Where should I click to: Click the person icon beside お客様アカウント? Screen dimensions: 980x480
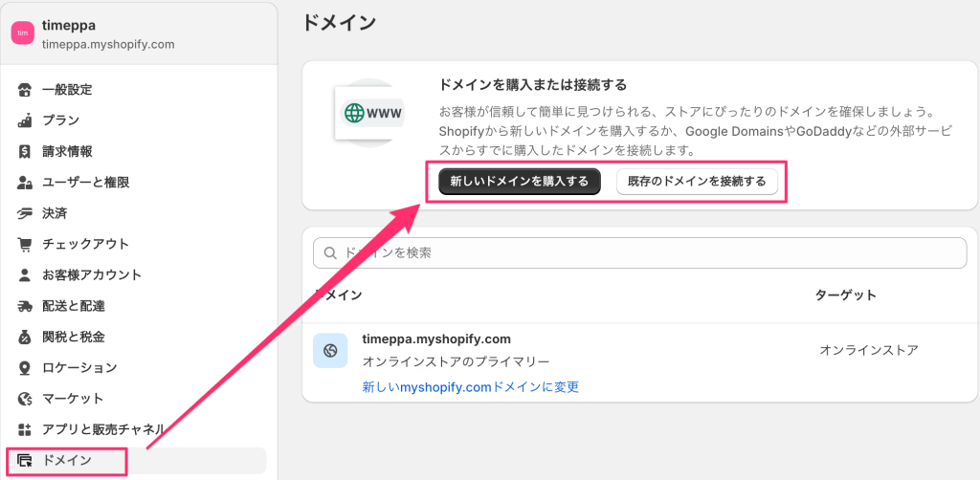tap(24, 274)
